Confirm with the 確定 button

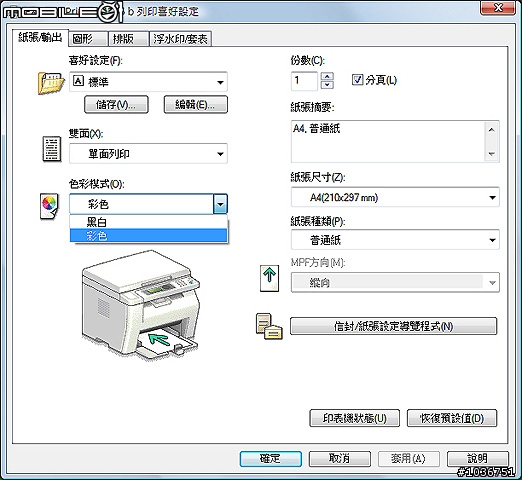[271, 459]
